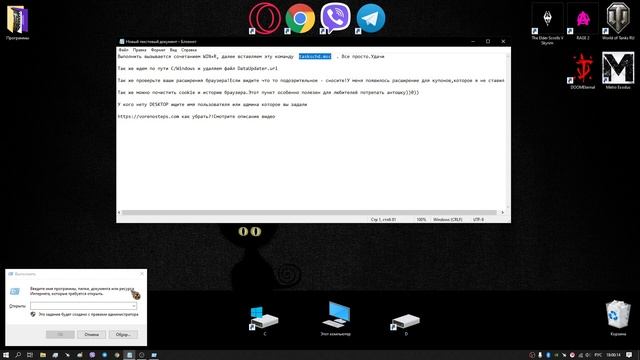Open the Справка menu in Notepad
640x360 pixels.
(x=189, y=50)
